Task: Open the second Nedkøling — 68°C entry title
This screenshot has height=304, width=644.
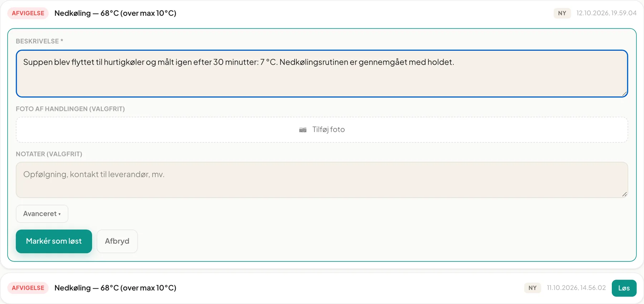Action: pyautogui.click(x=115, y=288)
